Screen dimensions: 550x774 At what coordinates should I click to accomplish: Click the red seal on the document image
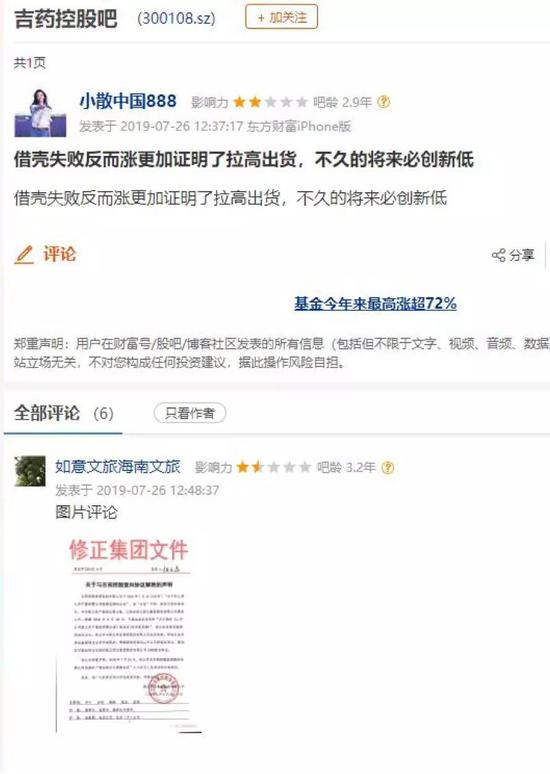(164, 688)
